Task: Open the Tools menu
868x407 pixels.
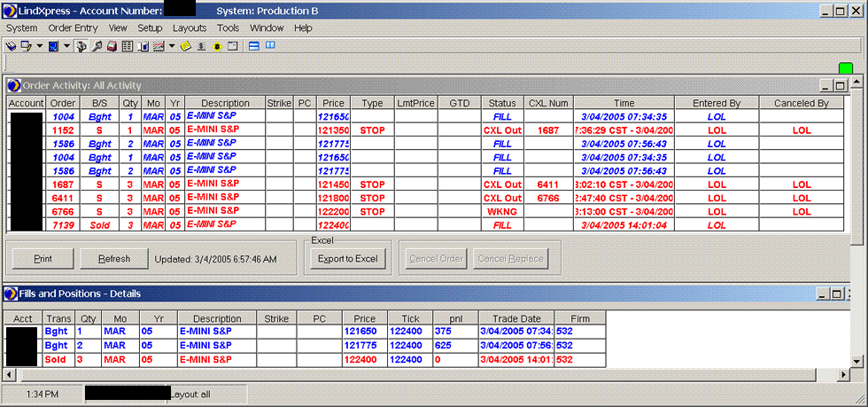Action: (x=229, y=27)
